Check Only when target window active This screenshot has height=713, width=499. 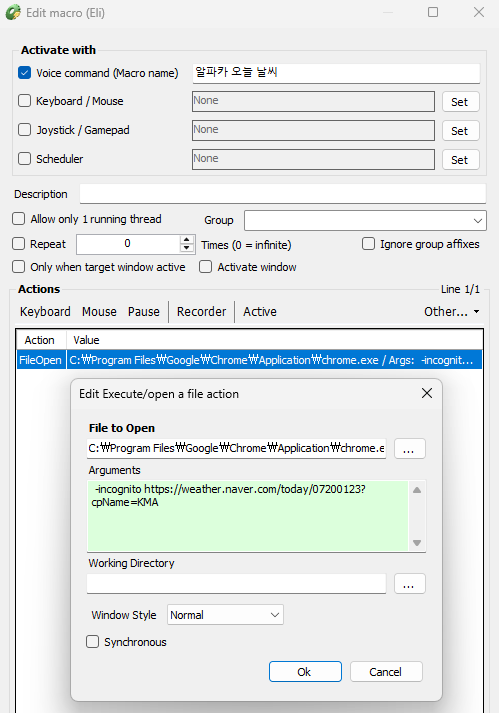click(19, 266)
